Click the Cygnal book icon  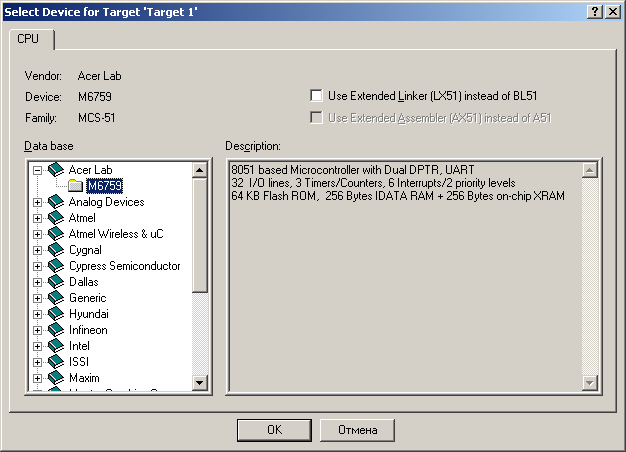tap(56, 250)
